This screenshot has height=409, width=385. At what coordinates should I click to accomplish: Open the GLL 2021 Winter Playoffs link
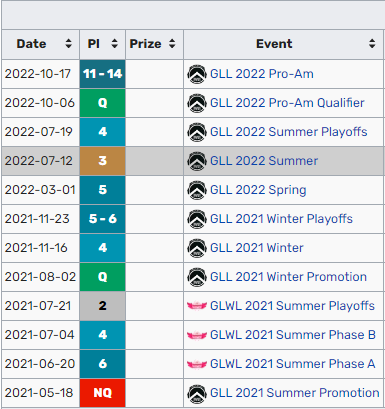pos(281,219)
